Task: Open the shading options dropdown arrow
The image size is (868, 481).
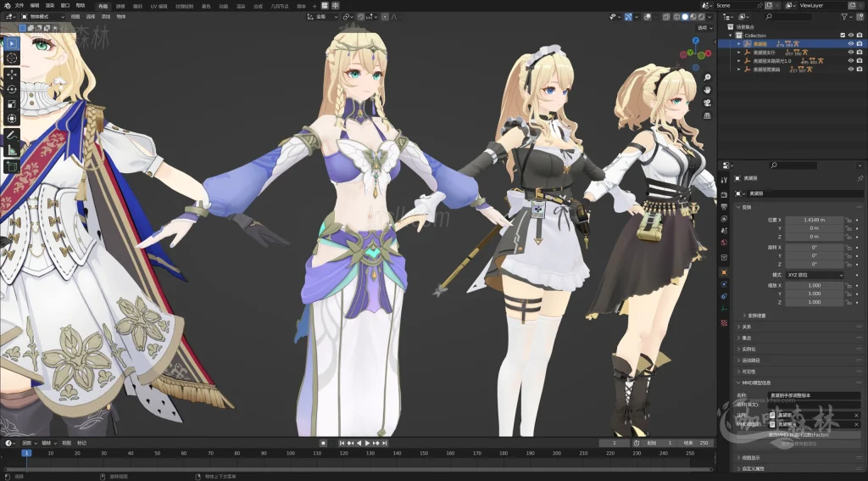Action: [x=709, y=17]
